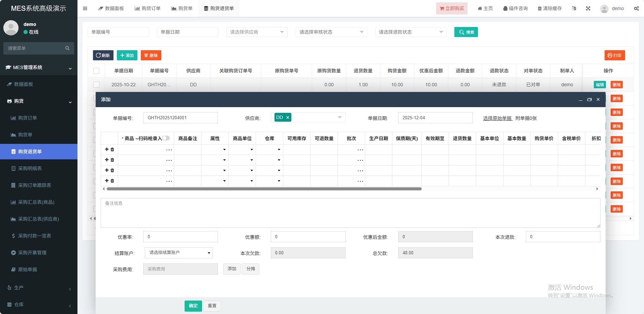Expand the refund status filter dropdown
The height and width of the screenshot is (314, 644).
point(411,32)
